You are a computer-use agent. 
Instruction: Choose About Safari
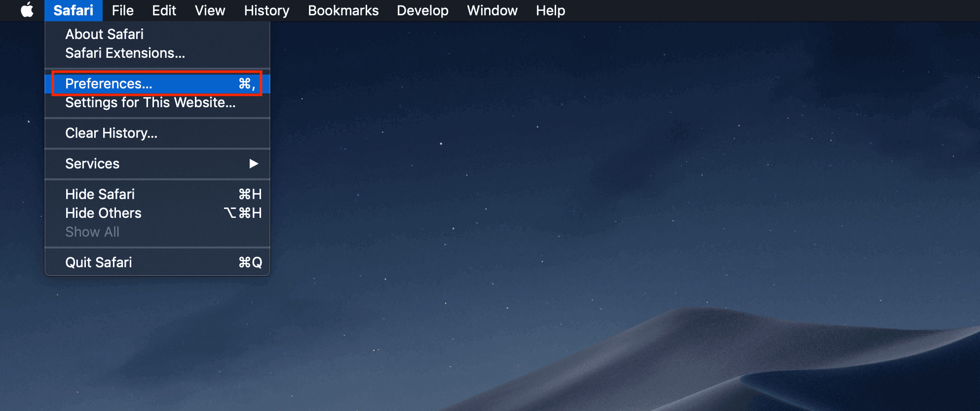[157, 34]
